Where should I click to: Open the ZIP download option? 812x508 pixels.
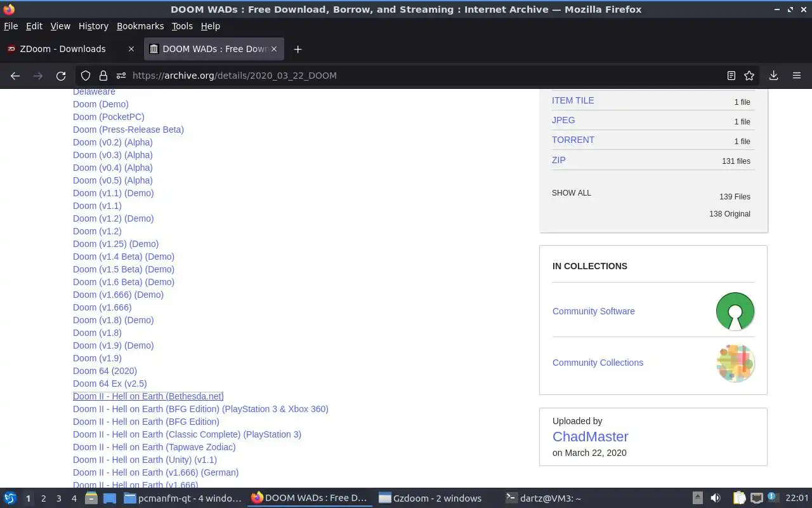[559, 160]
